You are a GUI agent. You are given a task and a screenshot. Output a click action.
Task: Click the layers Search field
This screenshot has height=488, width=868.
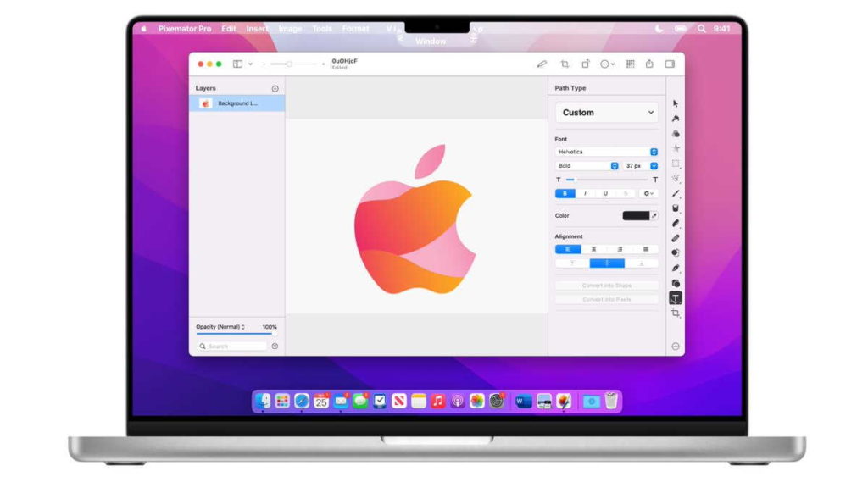pyautogui.click(x=232, y=347)
